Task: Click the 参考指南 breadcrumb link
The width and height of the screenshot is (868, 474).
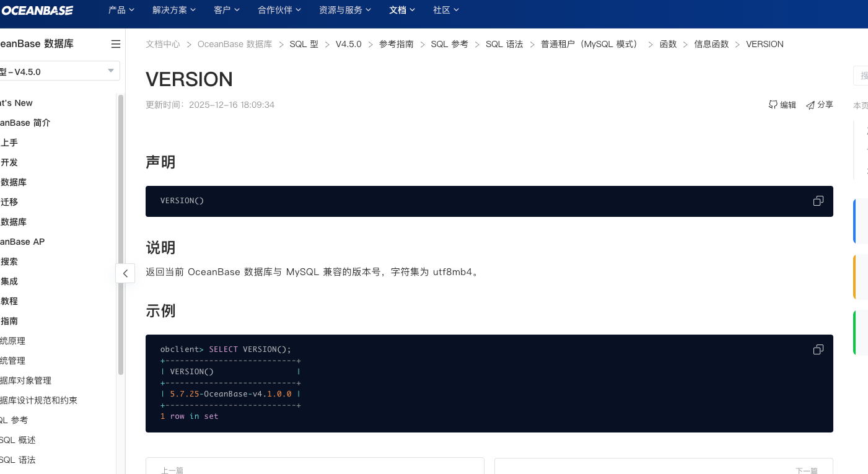Action: [397, 44]
